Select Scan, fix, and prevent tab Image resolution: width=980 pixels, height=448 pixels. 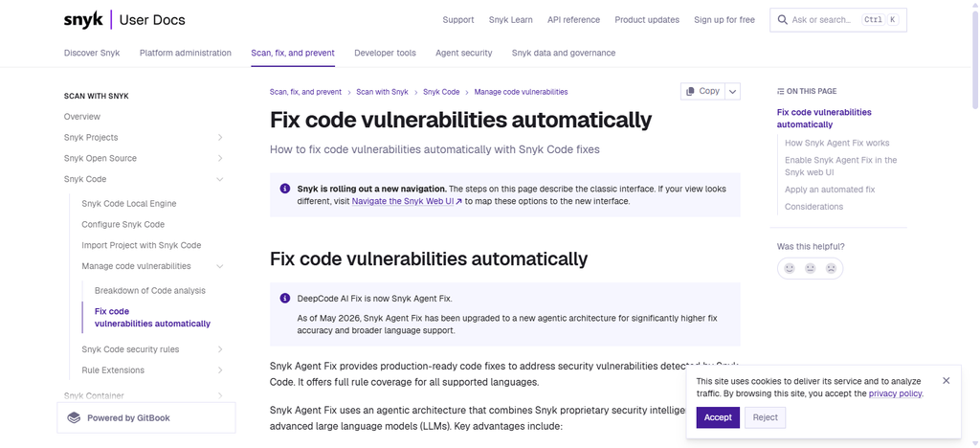pyautogui.click(x=293, y=53)
